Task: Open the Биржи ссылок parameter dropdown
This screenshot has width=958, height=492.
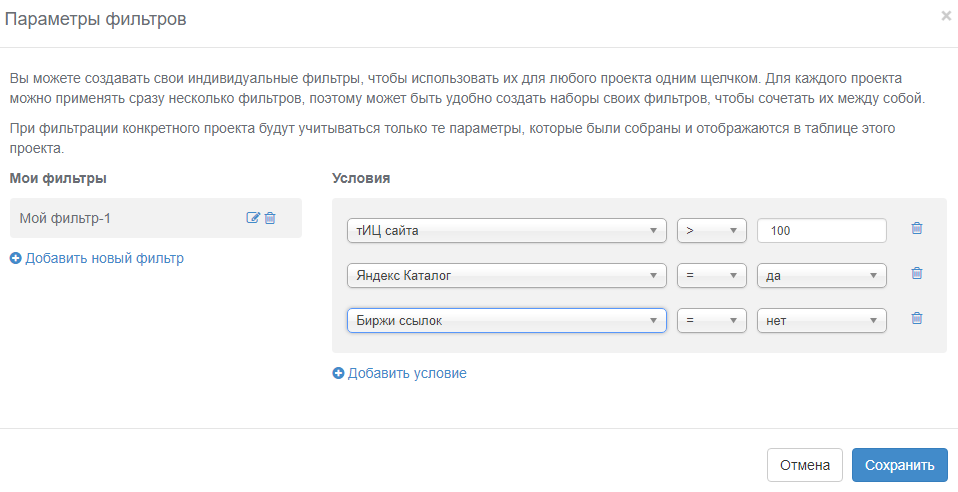Action: 506,320
